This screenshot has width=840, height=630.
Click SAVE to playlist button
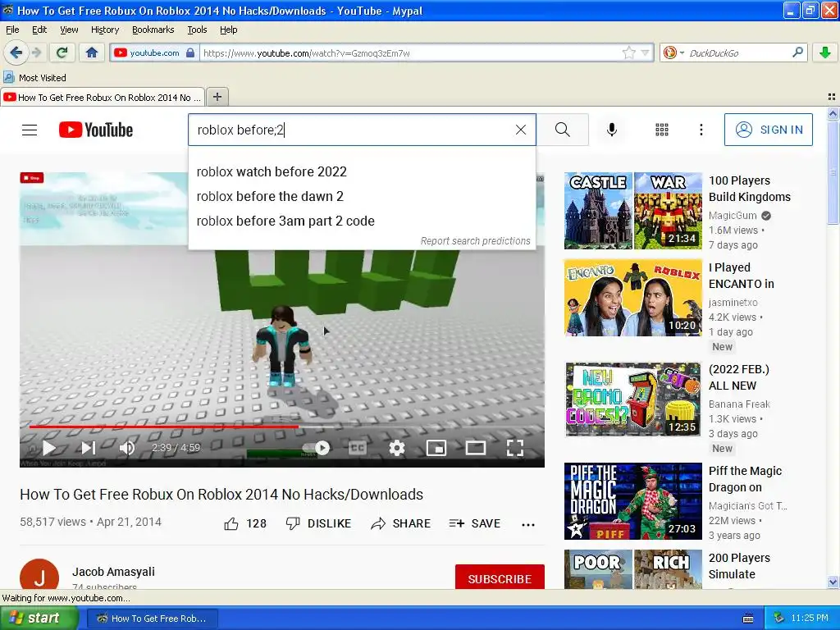pyautogui.click(x=475, y=523)
